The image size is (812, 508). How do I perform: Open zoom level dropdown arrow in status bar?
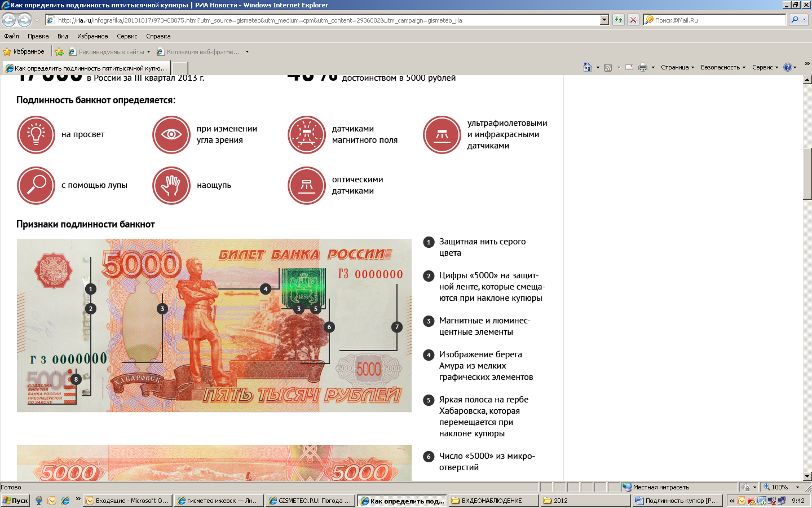click(x=797, y=487)
